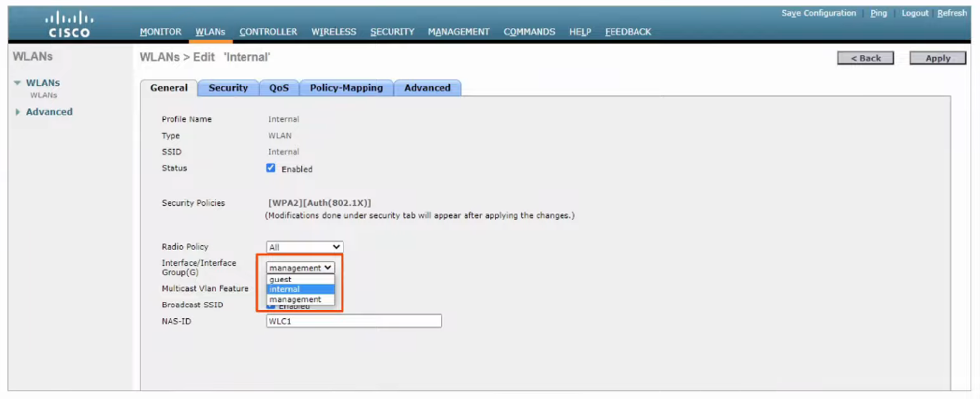Go to the Policy-Mapping tab
The height and width of the screenshot is (399, 980).
tap(346, 88)
